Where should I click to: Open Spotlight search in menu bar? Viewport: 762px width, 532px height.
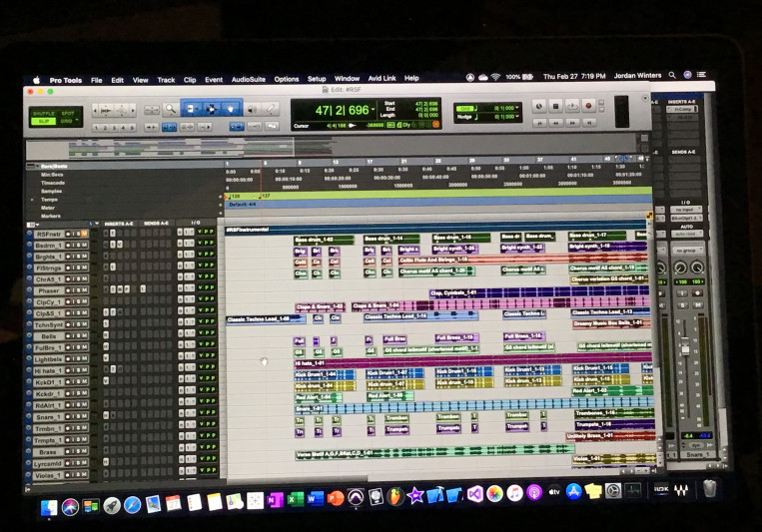pyautogui.click(x=672, y=75)
